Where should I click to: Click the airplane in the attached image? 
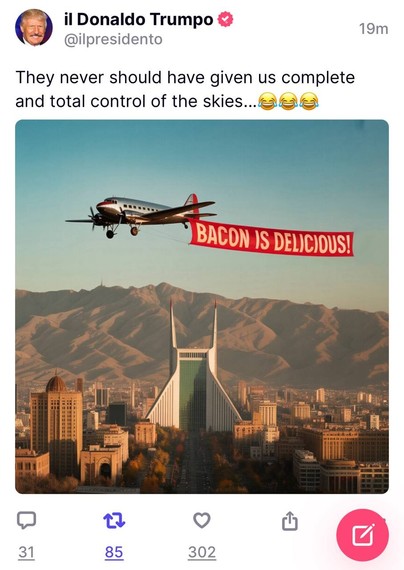coord(141,216)
